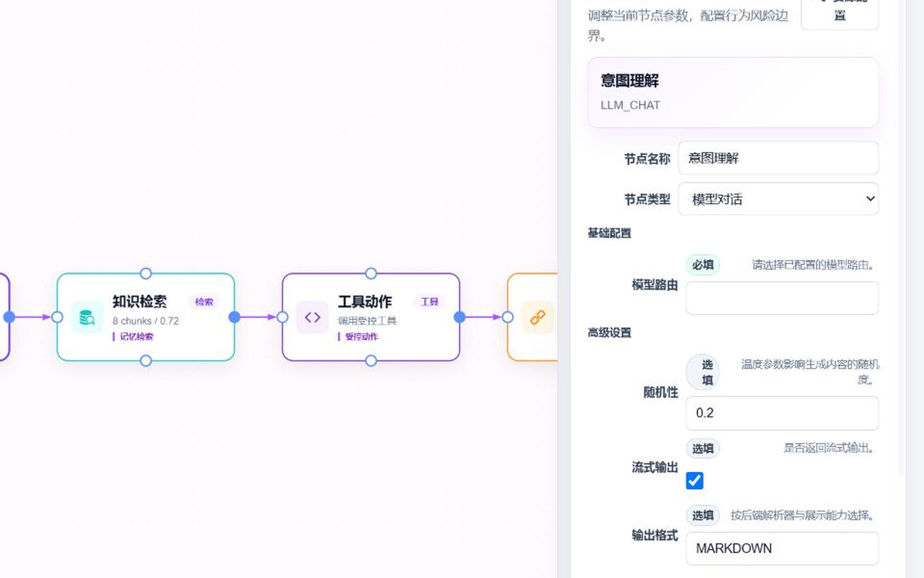Click the database search icon on 知识检索 node
Image resolution: width=924 pixels, height=578 pixels.
(x=87, y=317)
